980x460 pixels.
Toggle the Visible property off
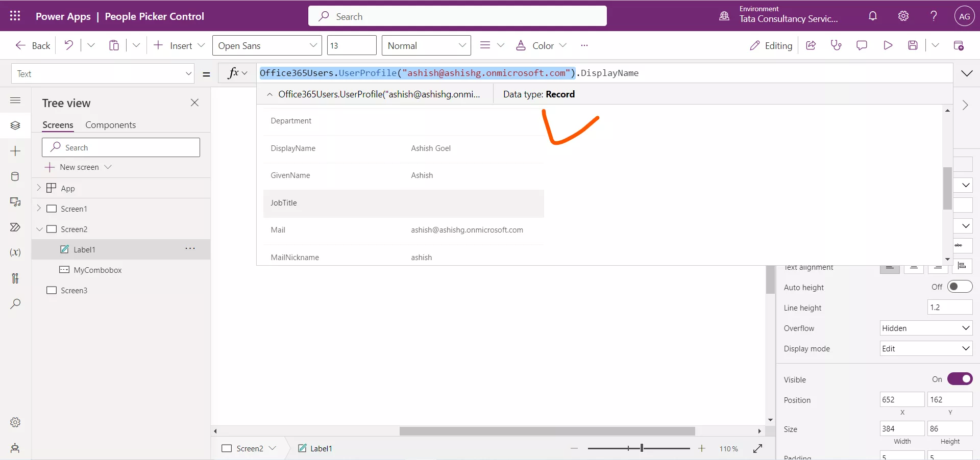click(960, 379)
